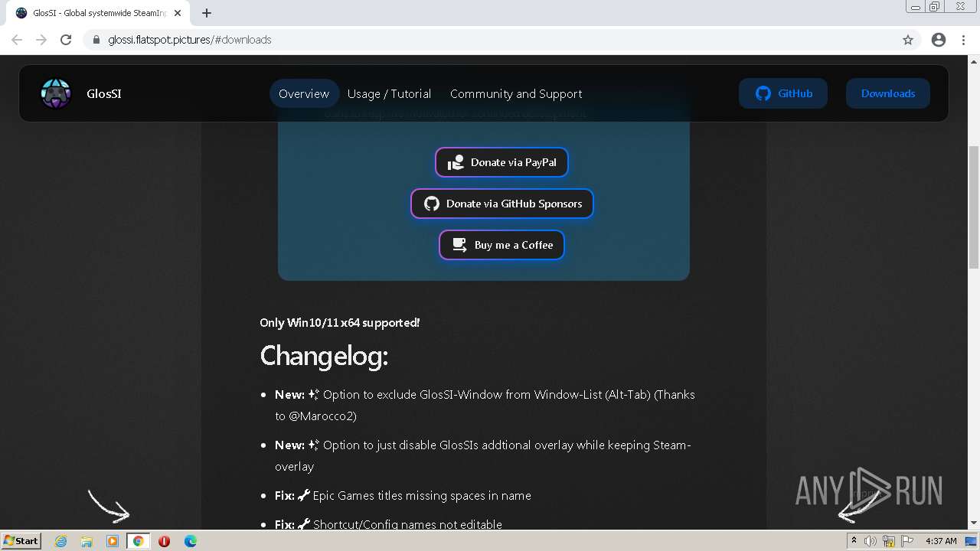Click the GlosSI logo icon
The height and width of the screenshot is (551, 980).
point(56,93)
